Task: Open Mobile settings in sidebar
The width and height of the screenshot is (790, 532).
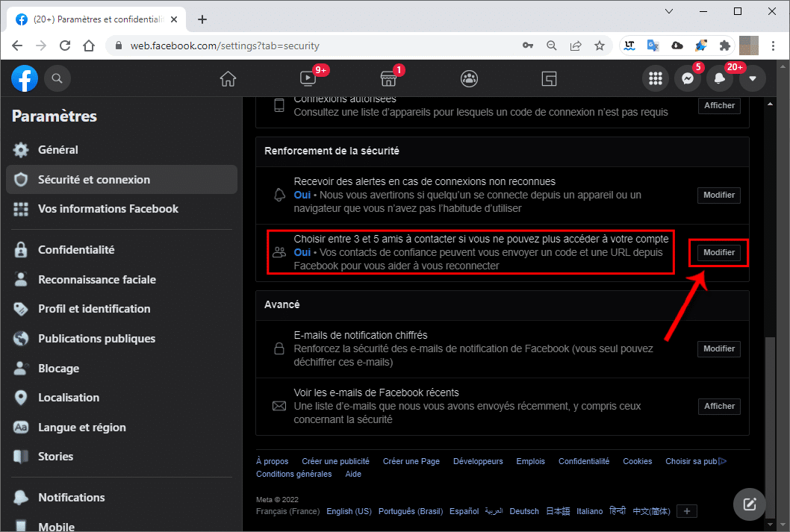Action: coord(122,527)
